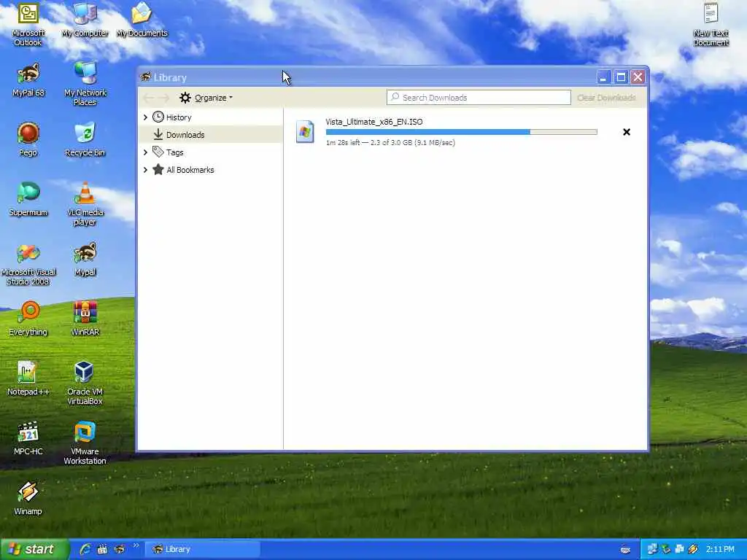Open Microsoft Outlook desktop icon

(28, 24)
